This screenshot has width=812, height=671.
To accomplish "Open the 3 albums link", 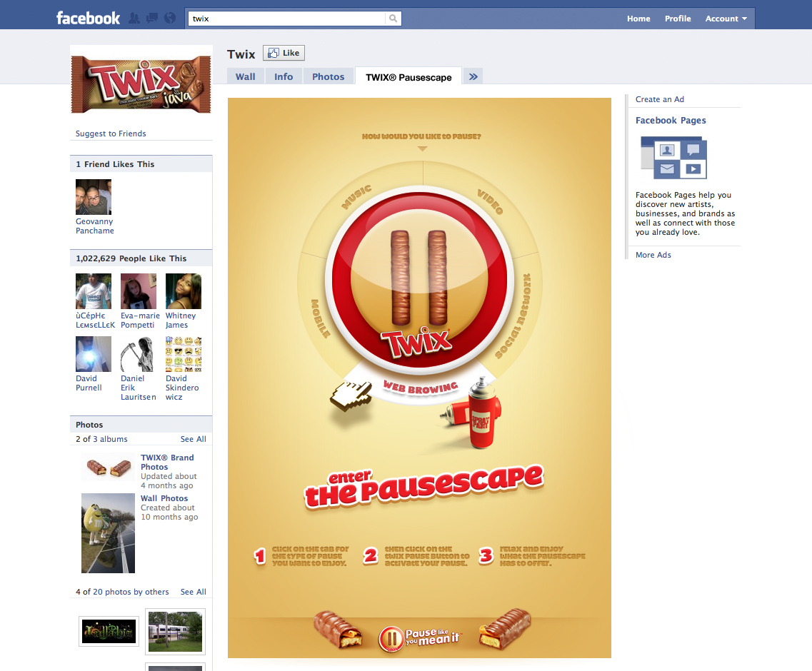I will click(x=110, y=439).
